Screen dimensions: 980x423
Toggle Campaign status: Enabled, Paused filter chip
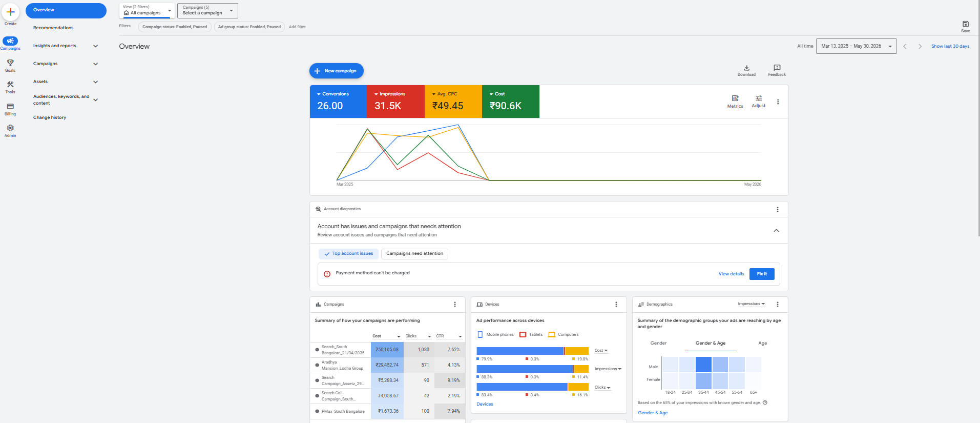(x=175, y=27)
